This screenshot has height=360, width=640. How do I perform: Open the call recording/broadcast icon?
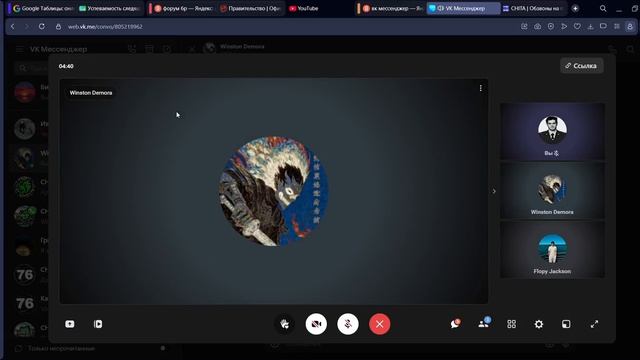coord(98,324)
